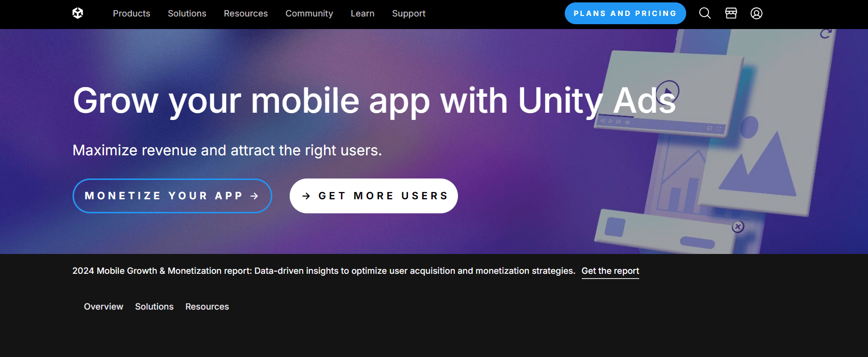Expand the Products menu
Screen dimensions: 868x357
coord(132,14)
